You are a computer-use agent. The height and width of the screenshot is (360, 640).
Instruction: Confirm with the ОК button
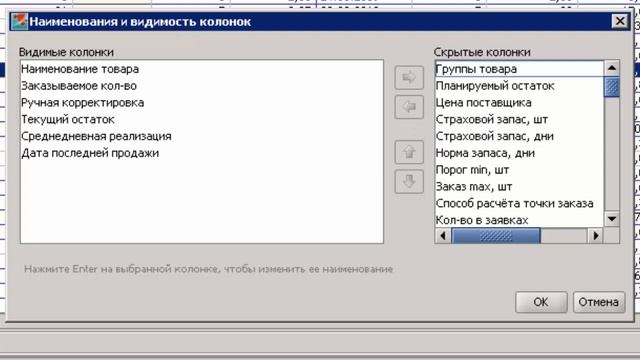point(541,302)
